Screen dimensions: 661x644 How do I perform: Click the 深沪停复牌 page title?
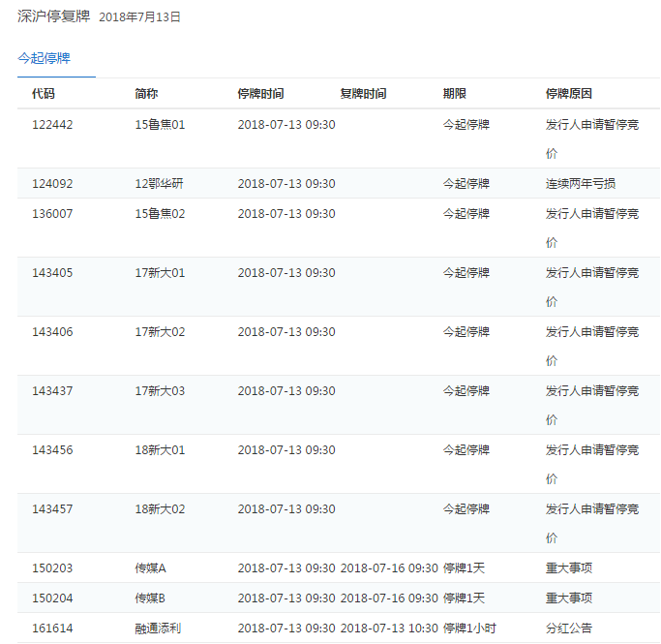pos(53,16)
